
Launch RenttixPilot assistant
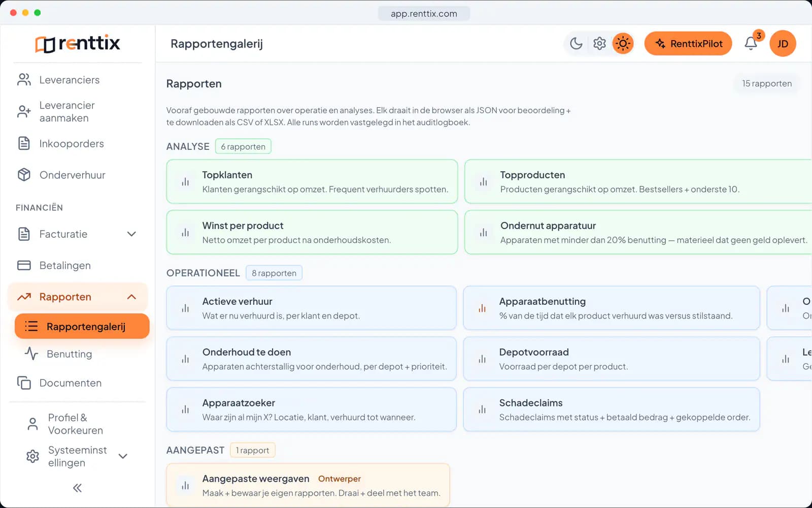coord(688,44)
